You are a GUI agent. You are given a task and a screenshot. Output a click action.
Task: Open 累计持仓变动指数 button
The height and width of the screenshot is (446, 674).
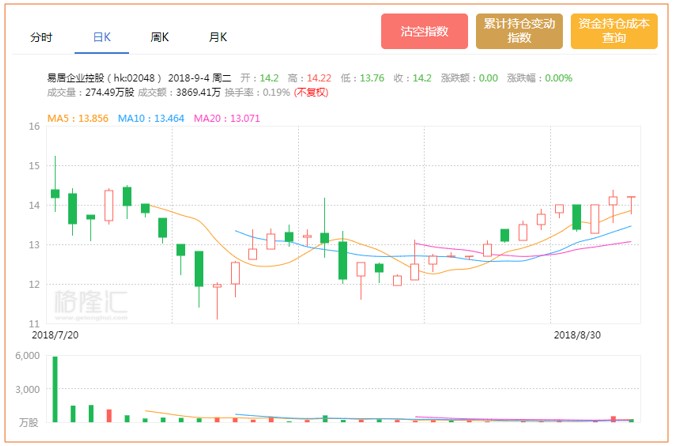click(x=519, y=31)
